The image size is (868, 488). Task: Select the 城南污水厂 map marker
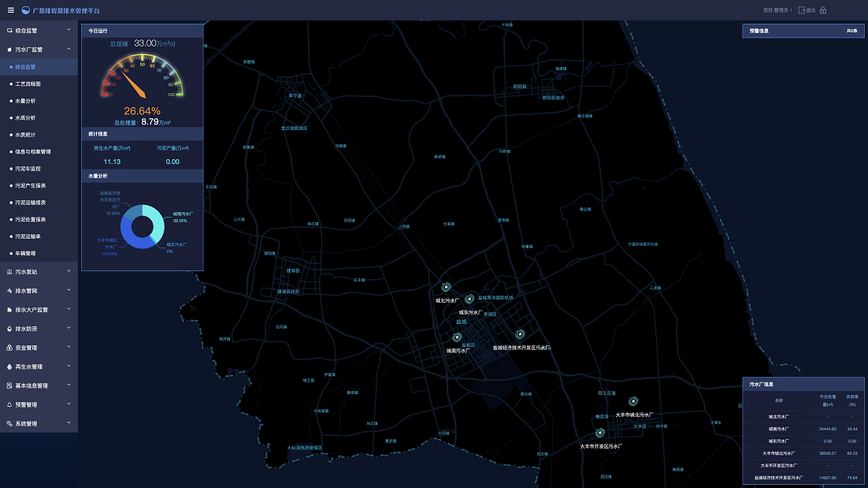[x=457, y=337]
